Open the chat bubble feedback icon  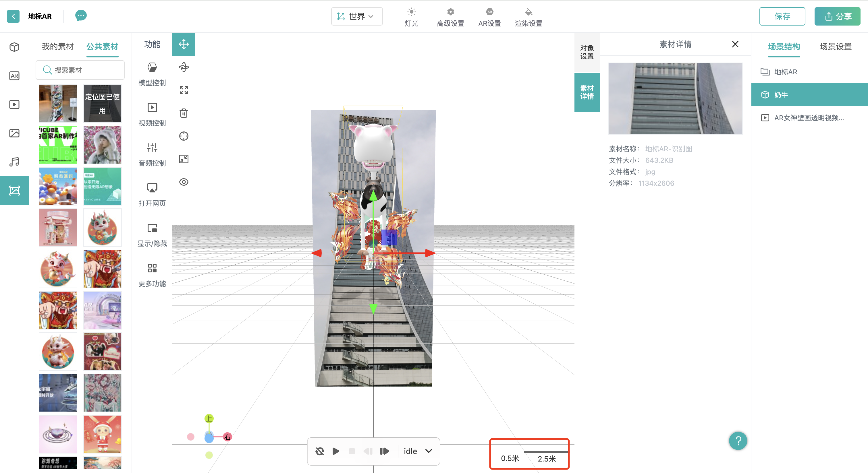point(80,15)
